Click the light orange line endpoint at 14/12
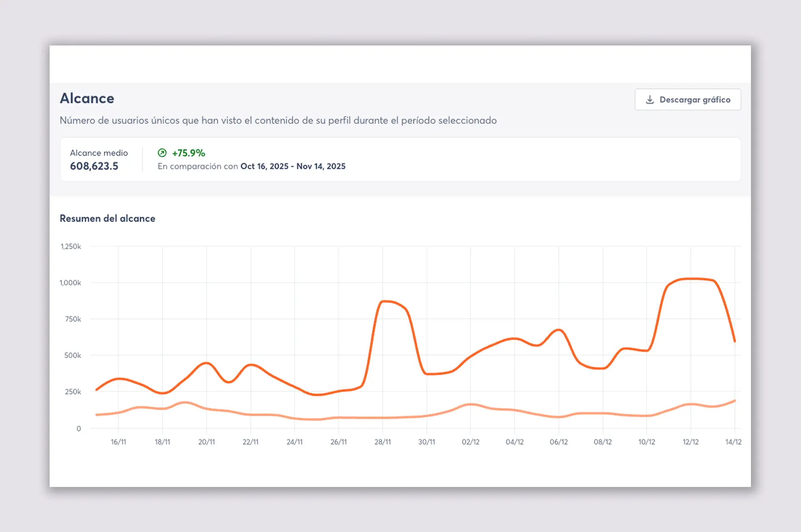The image size is (801, 532). 734,401
